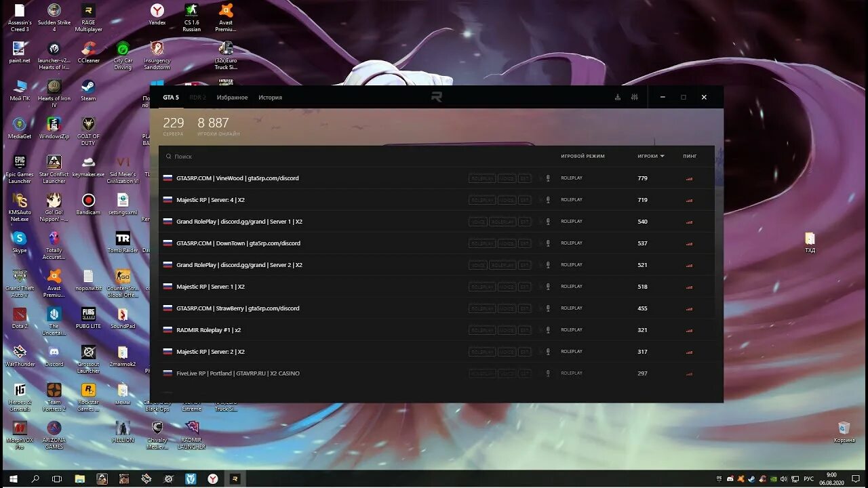Select Majestic RP | Server: 1 | X2 row

[437, 287]
